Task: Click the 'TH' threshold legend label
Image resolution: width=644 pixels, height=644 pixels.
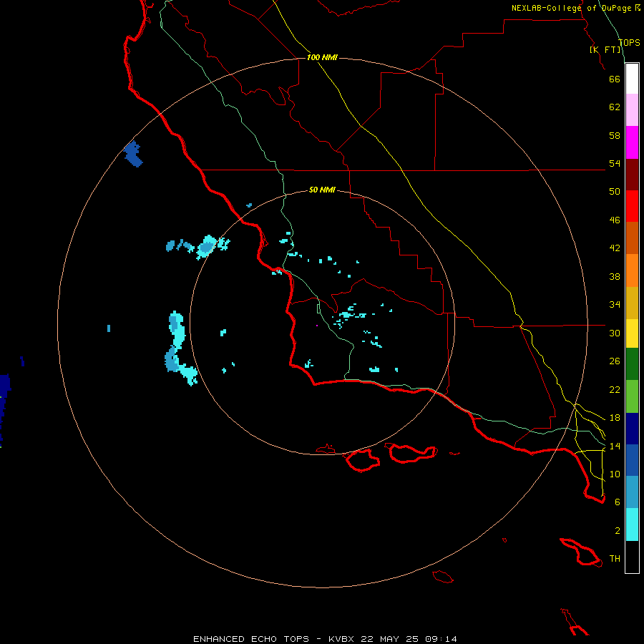Action: 615,559
